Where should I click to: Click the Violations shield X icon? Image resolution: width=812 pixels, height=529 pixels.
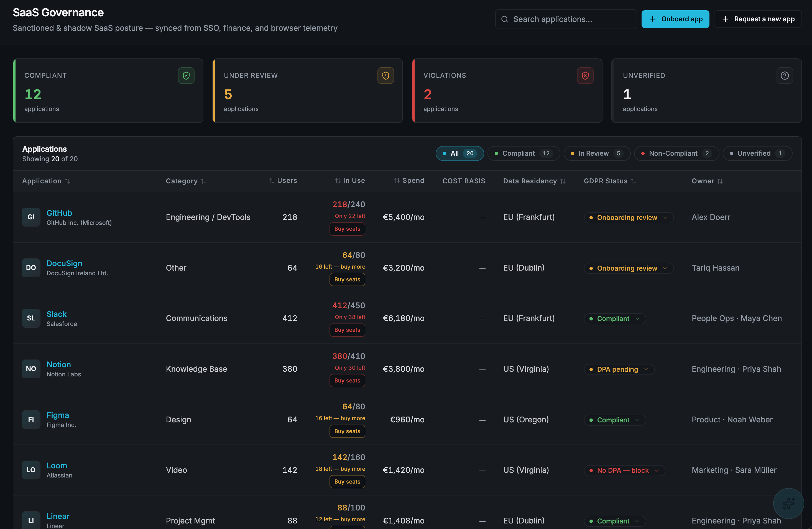pyautogui.click(x=585, y=75)
